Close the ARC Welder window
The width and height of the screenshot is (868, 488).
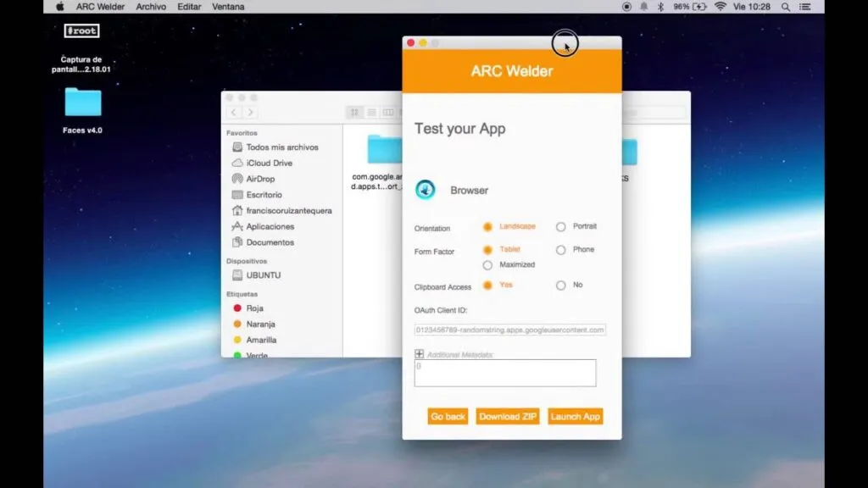411,42
